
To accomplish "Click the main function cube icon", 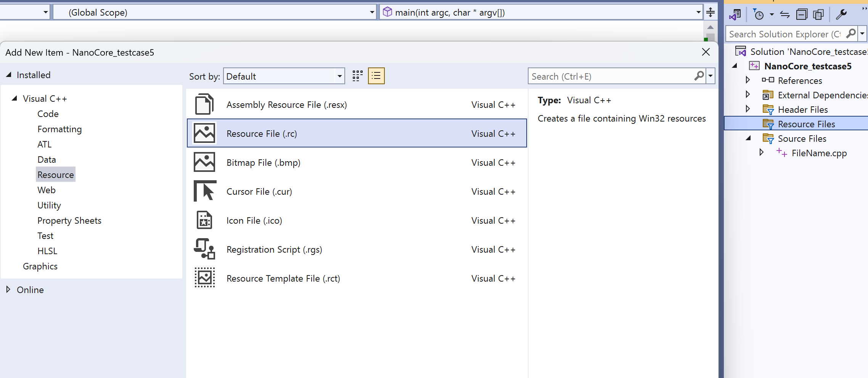I will 387,12.
